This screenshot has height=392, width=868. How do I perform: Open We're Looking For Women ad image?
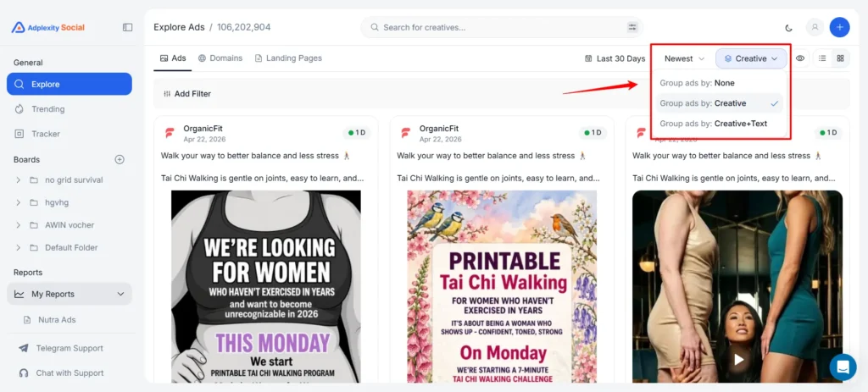click(x=265, y=286)
